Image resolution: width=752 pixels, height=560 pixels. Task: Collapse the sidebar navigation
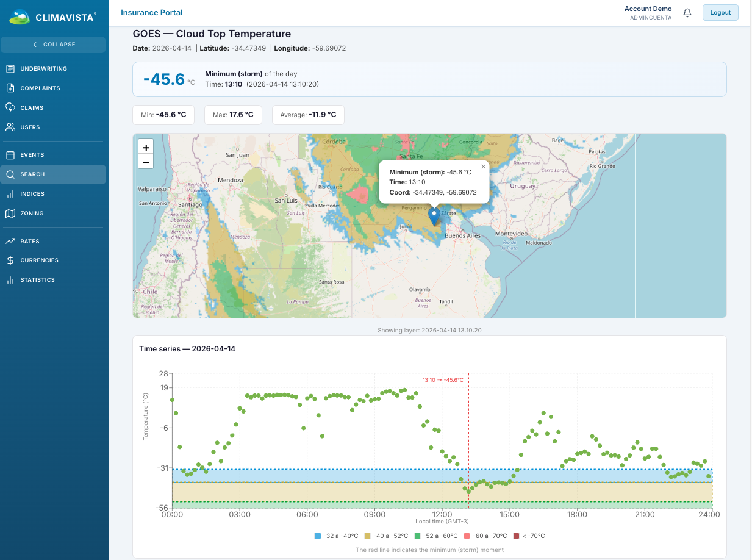pyautogui.click(x=54, y=45)
